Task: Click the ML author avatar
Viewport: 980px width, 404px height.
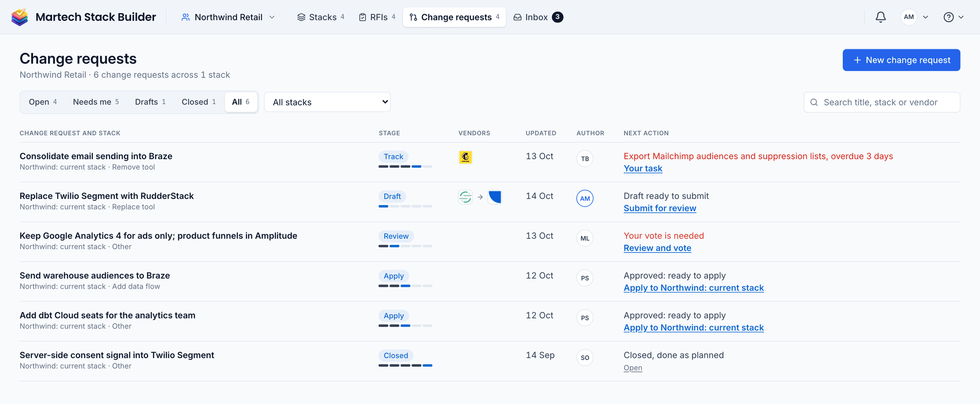Action: click(x=585, y=238)
